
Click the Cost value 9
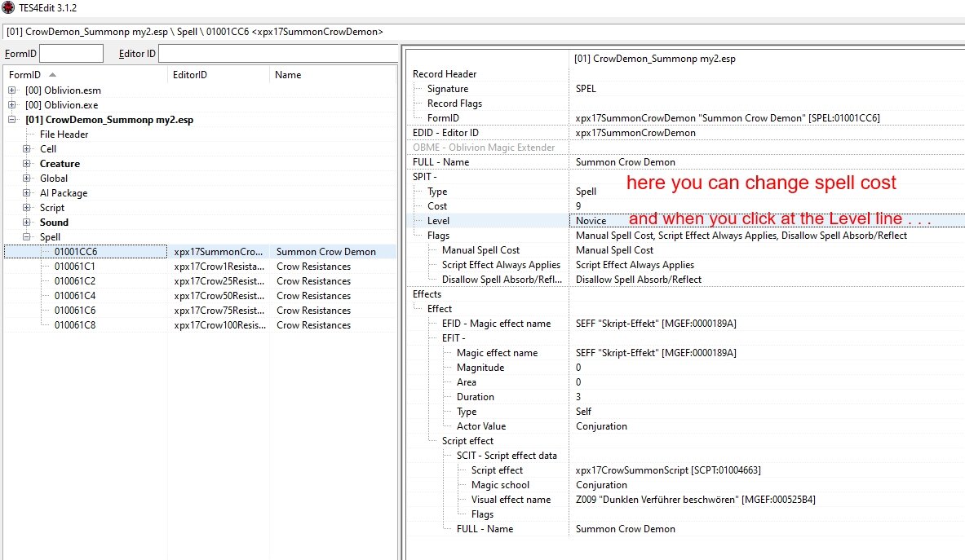pos(578,206)
